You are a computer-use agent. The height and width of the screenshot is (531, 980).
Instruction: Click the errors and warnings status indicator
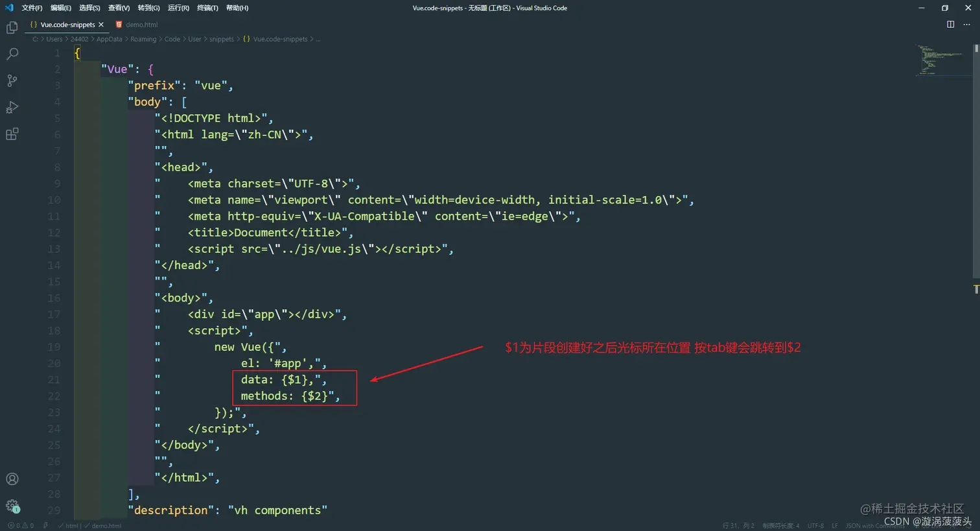pyautogui.click(x=21, y=526)
